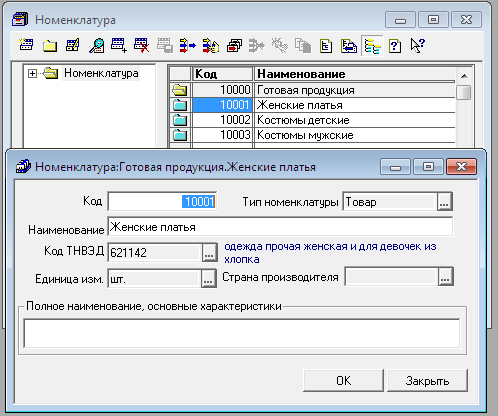The width and height of the screenshot is (498, 416).
Task: Click the mark-for-deletion red cross icon
Action: click(x=142, y=45)
